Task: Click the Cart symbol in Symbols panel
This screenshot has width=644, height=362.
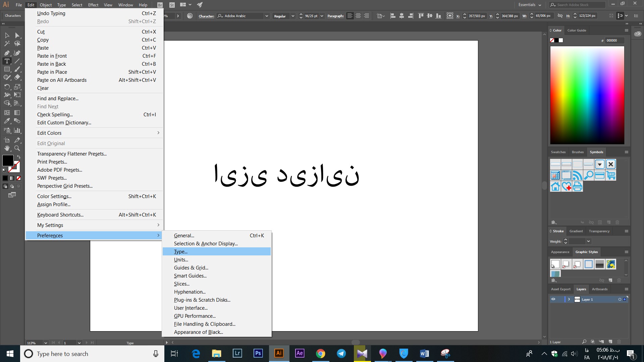Action: (611, 175)
